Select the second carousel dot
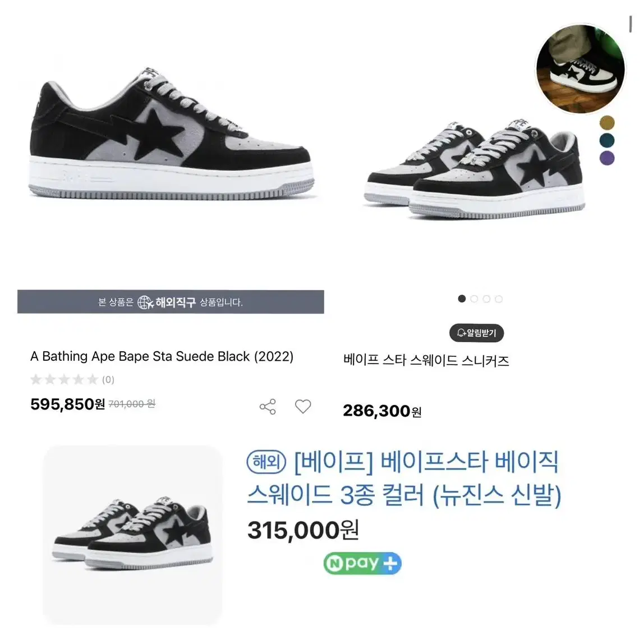This screenshot has width=644, height=644. point(474,298)
